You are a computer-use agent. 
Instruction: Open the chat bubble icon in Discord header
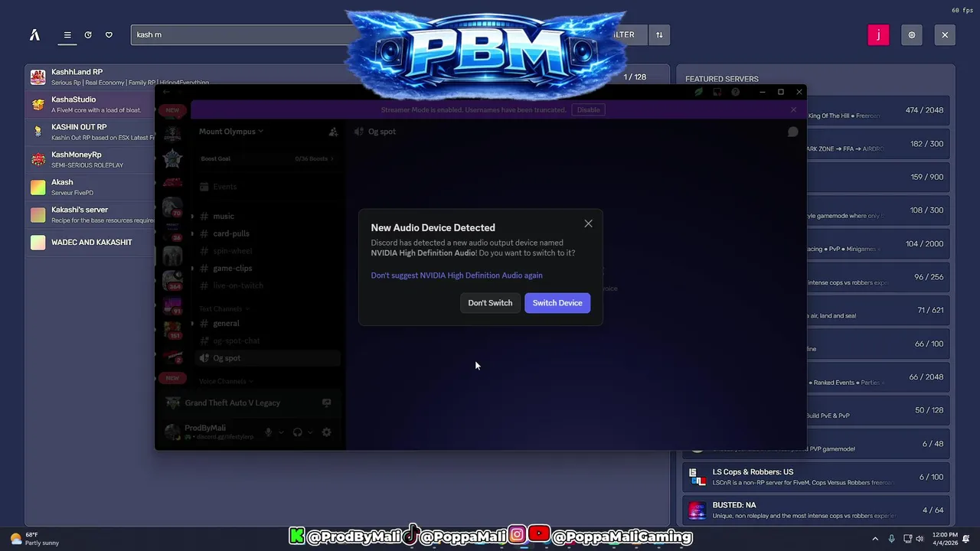(793, 132)
